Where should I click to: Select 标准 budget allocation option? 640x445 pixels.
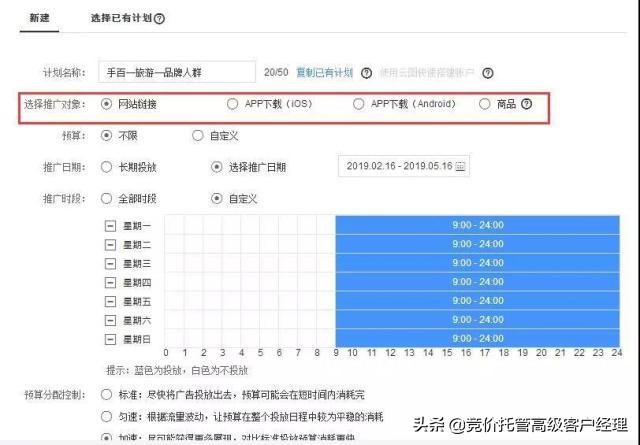(107, 394)
